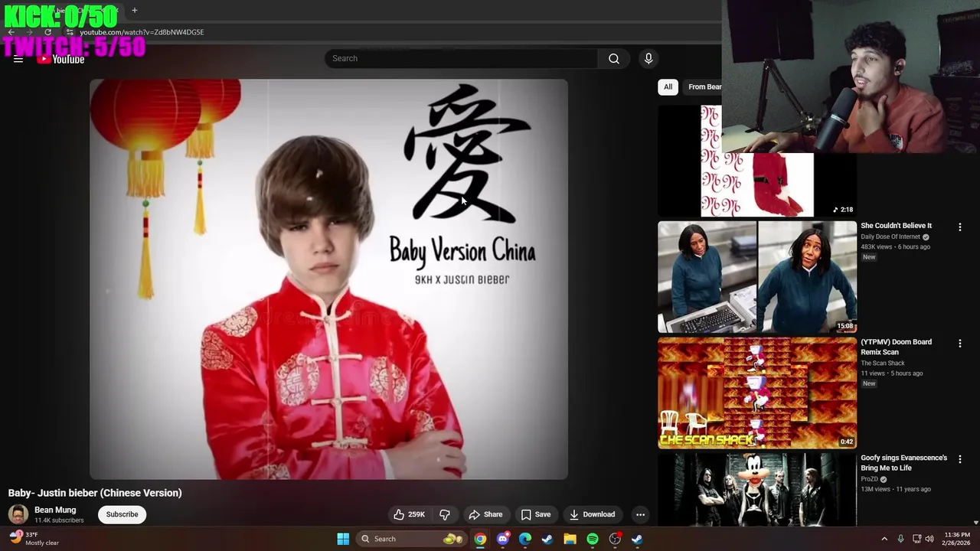Go back using the browser back arrow
Viewport: 980px width, 551px height.
pyautogui.click(x=11, y=32)
